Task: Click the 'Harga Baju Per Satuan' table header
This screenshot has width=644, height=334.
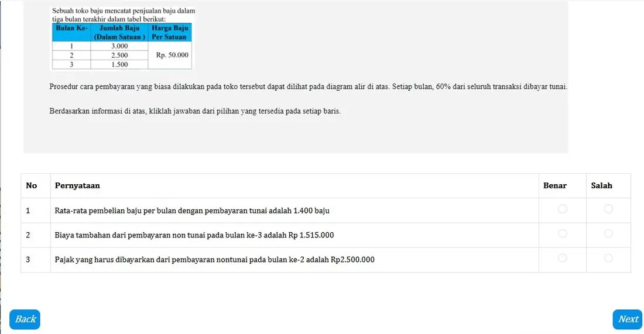Action: coord(170,32)
